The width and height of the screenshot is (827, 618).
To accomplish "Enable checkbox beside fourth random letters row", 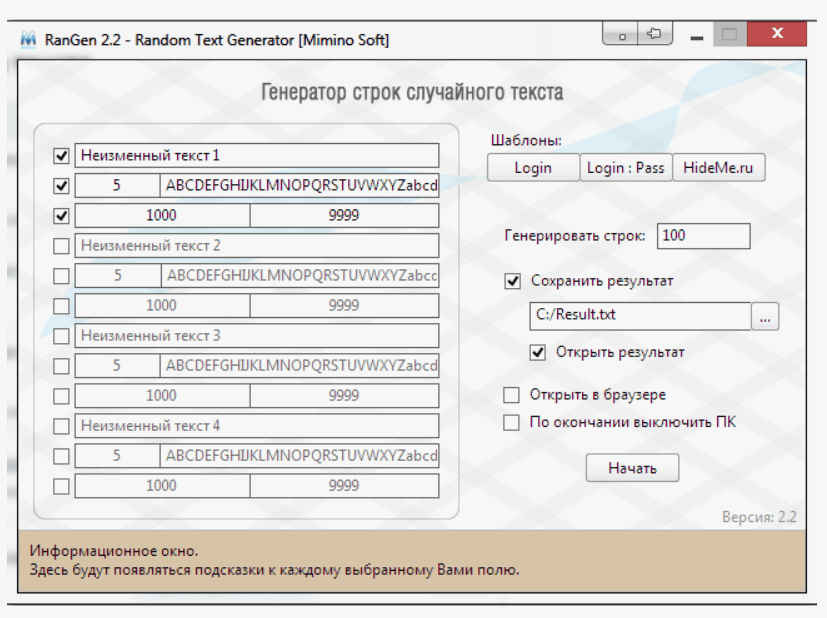I will coord(61,456).
